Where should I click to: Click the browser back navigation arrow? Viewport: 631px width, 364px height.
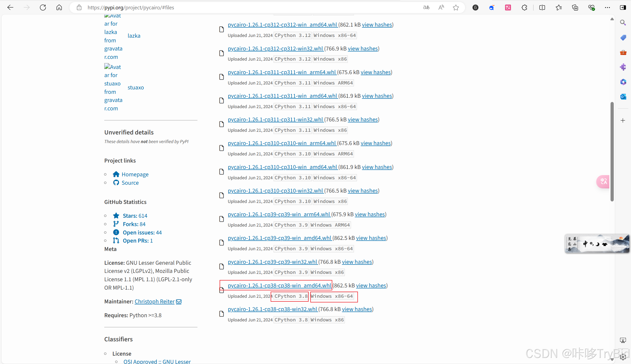(x=10, y=7)
